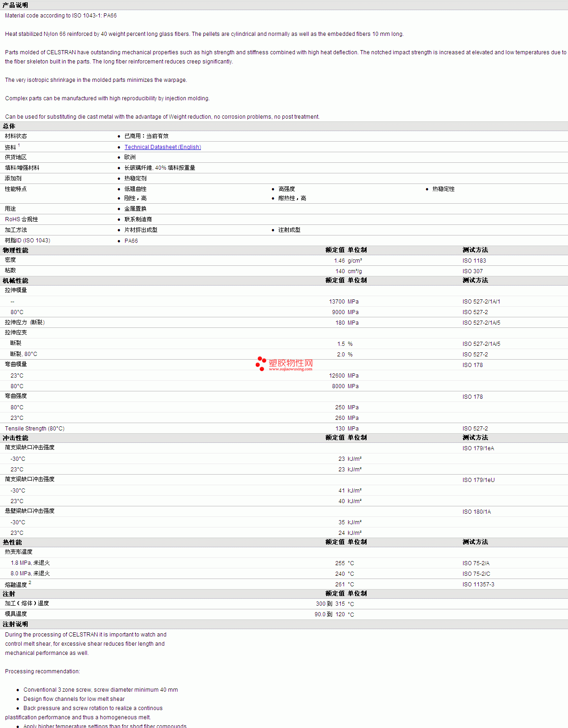Click the 41 impact strength value
Screen dimensions: 568x728
tap(342, 491)
